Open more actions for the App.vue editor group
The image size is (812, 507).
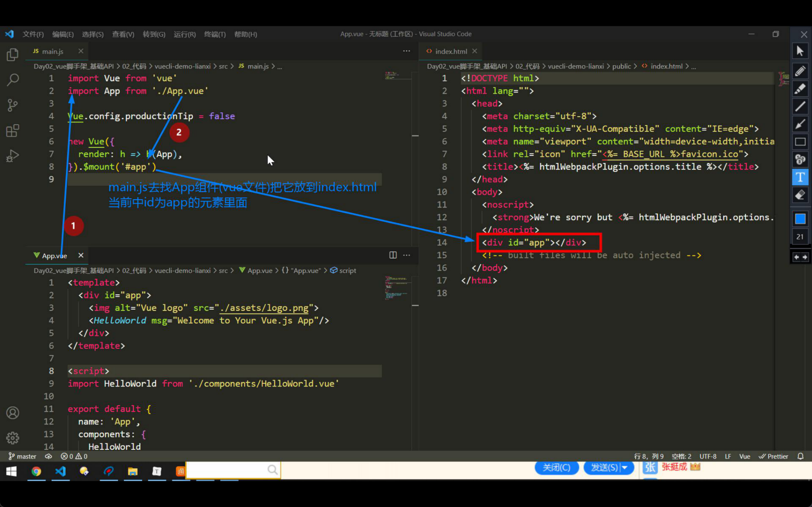(x=407, y=255)
